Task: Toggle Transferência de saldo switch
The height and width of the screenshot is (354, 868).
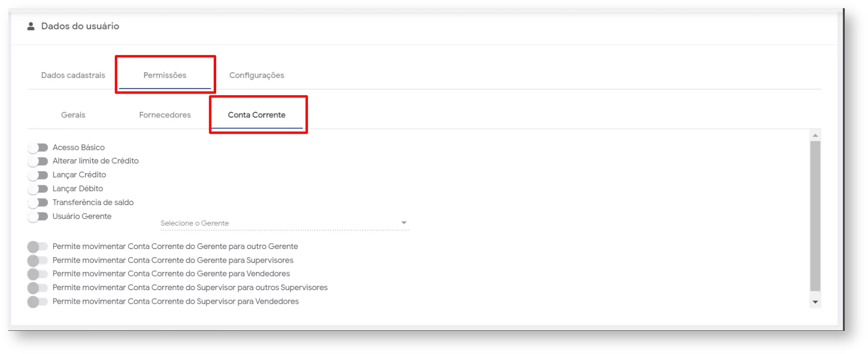Action: pos(38,203)
